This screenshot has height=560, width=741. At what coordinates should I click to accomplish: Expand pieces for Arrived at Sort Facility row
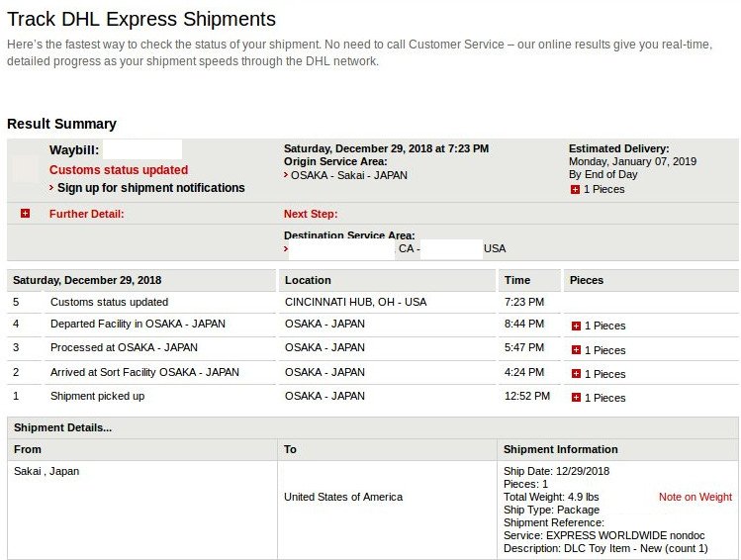(x=576, y=373)
